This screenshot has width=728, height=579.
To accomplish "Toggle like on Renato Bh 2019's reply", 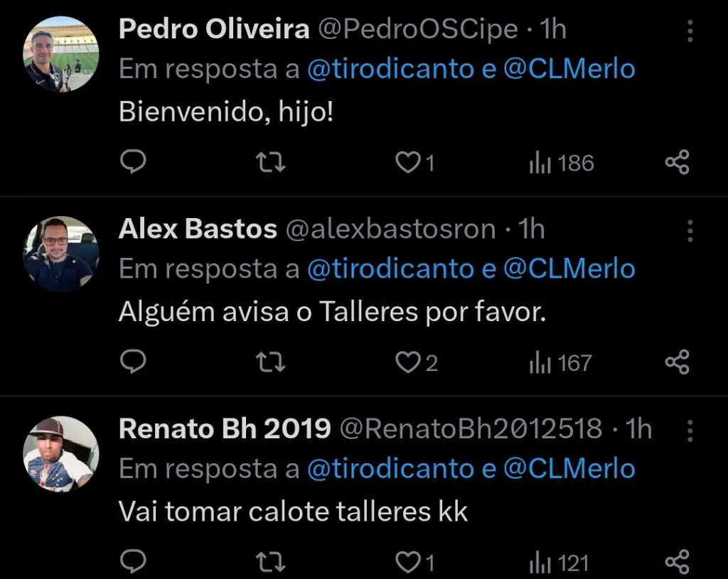I will 409,562.
